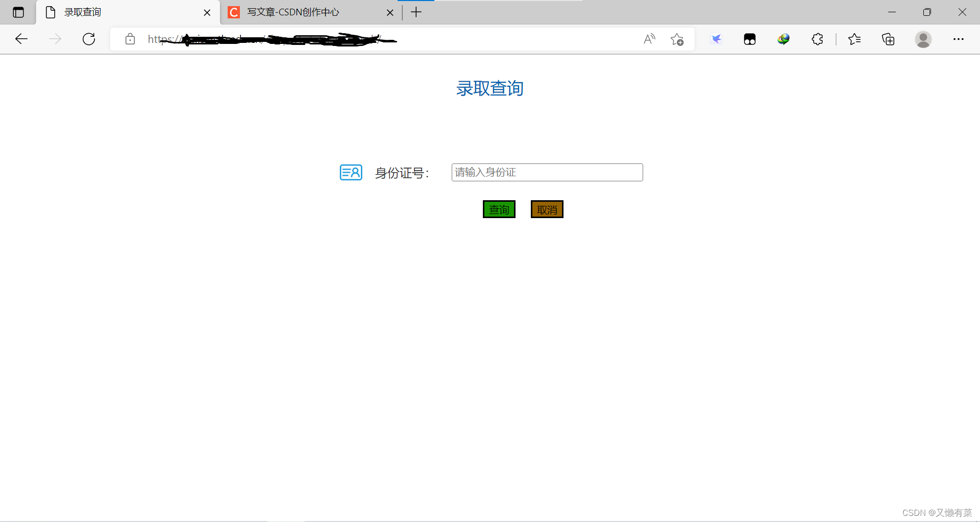The width and height of the screenshot is (980, 522).
Task: Minimize the browser window
Action: point(892,12)
